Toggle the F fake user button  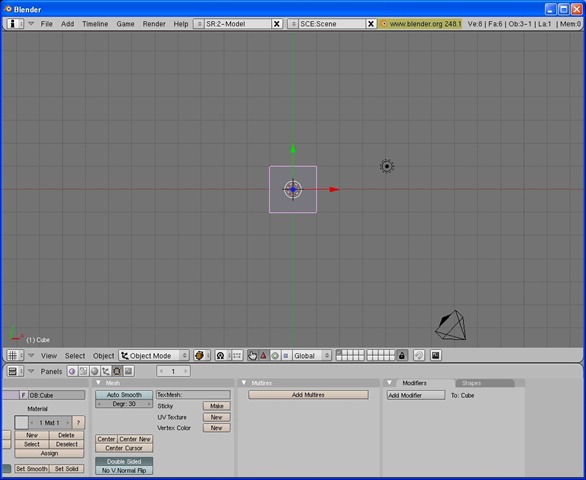[24, 395]
